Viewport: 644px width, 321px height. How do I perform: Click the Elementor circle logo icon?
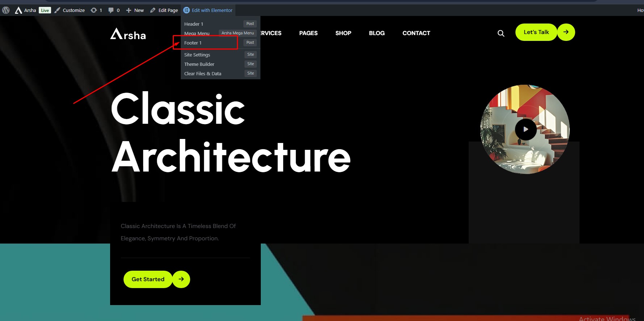(x=187, y=10)
